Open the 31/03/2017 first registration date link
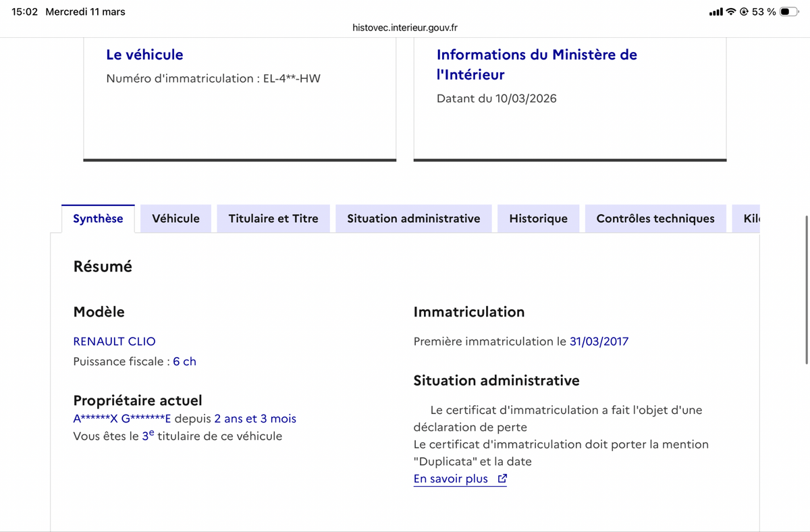Image resolution: width=810 pixels, height=532 pixels. point(599,341)
